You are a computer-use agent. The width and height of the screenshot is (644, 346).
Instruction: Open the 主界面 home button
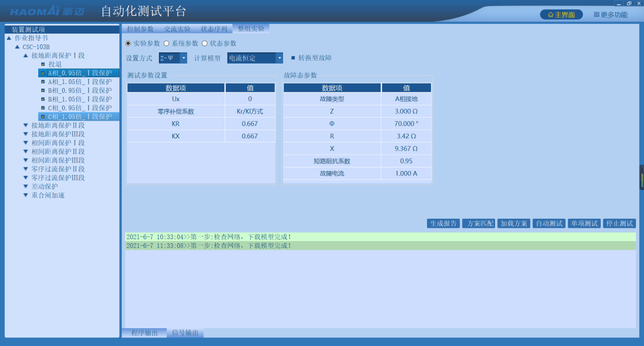[561, 15]
